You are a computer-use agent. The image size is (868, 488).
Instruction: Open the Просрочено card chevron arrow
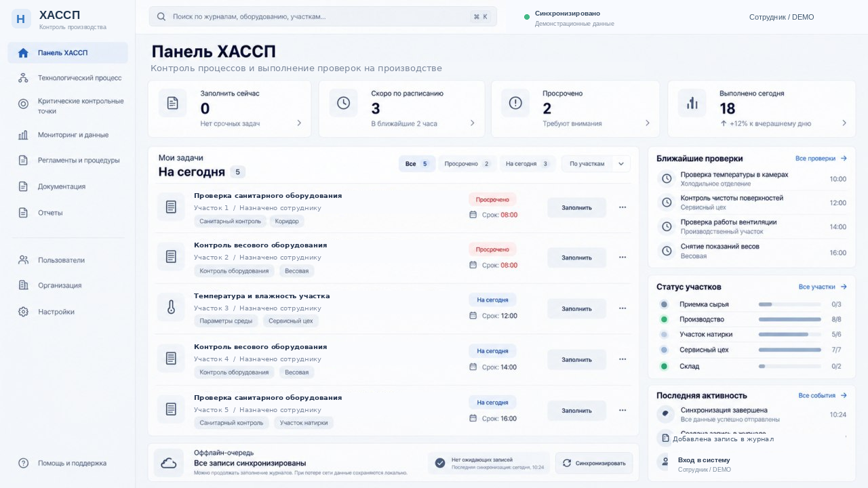[x=647, y=123]
